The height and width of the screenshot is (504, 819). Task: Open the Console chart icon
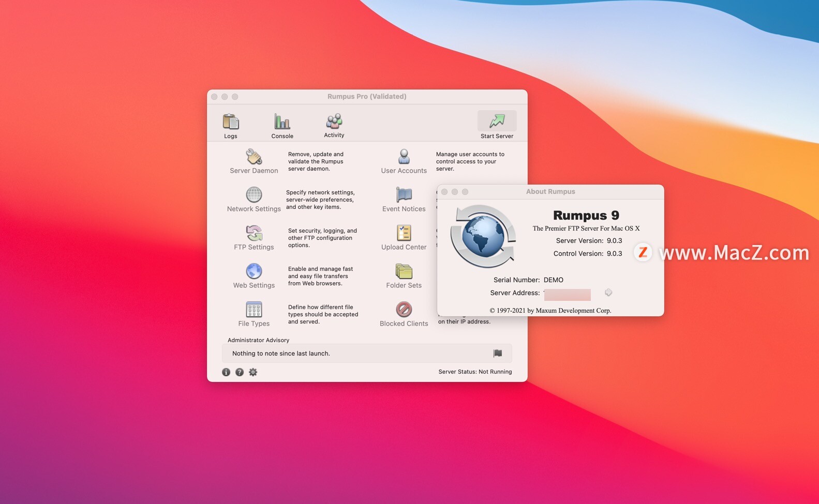click(x=282, y=122)
